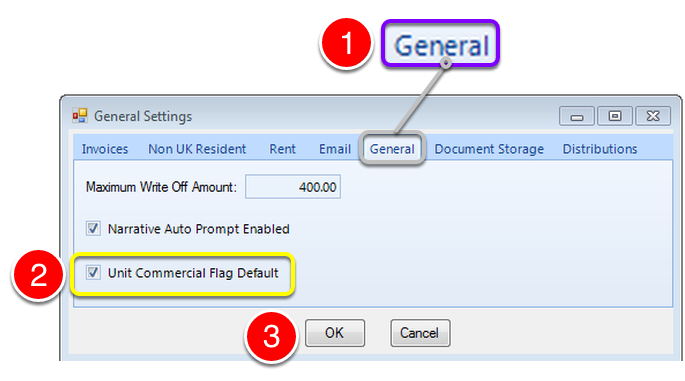The image size is (685, 381).
Task: Click the Maximum Write Off Amount label
Action: pyautogui.click(x=161, y=187)
